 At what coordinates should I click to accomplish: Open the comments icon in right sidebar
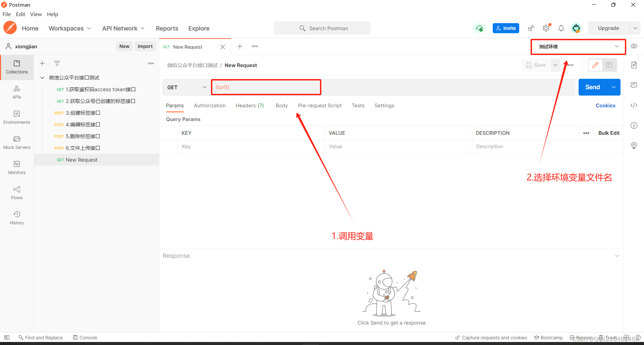coord(634,85)
